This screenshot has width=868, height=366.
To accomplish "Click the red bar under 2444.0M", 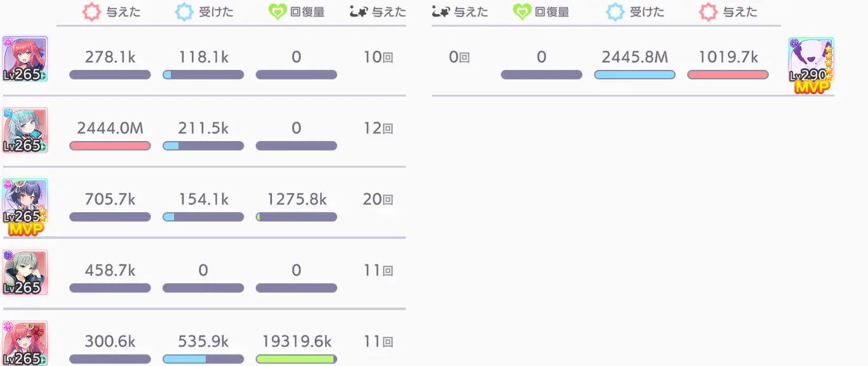I will 110,146.
